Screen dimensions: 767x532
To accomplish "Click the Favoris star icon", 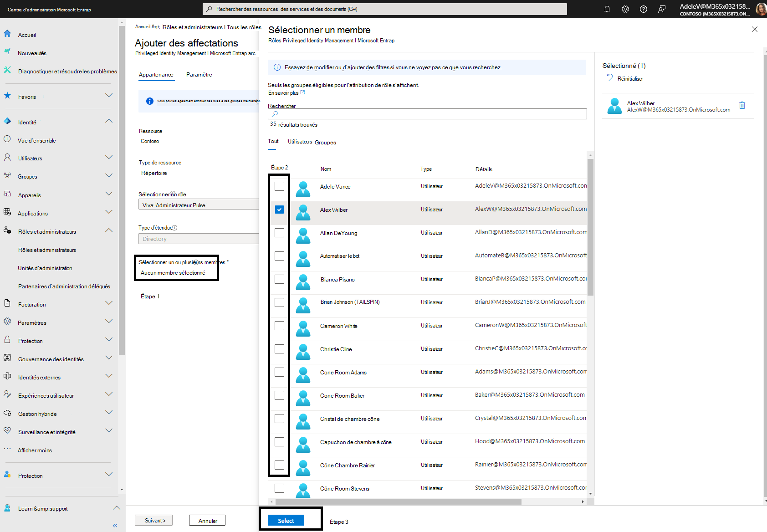I will tap(7, 96).
